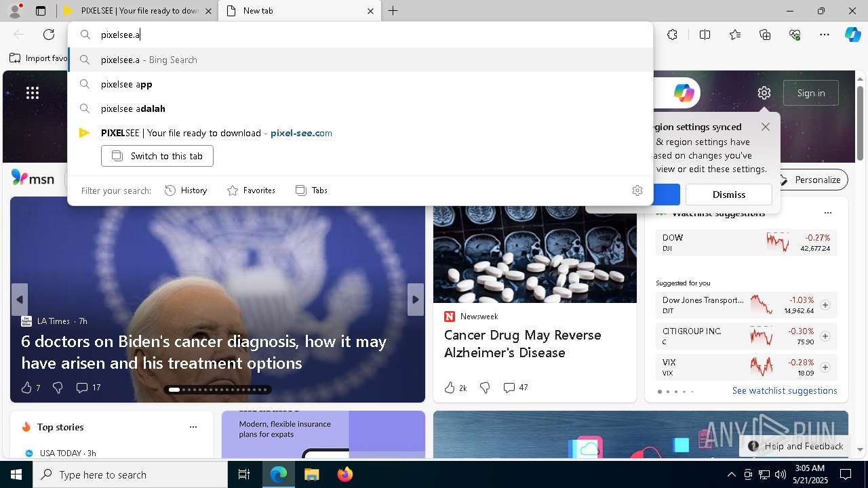Open Cancer Drug May Reverse Alzheimer's headline
The width and height of the screenshot is (868, 488).
[523, 344]
